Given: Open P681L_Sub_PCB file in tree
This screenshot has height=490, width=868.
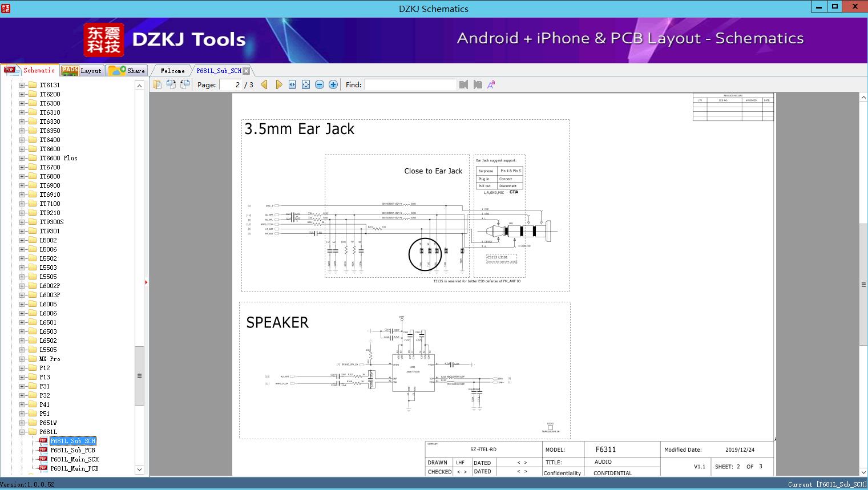Looking at the screenshot, I should [72, 450].
